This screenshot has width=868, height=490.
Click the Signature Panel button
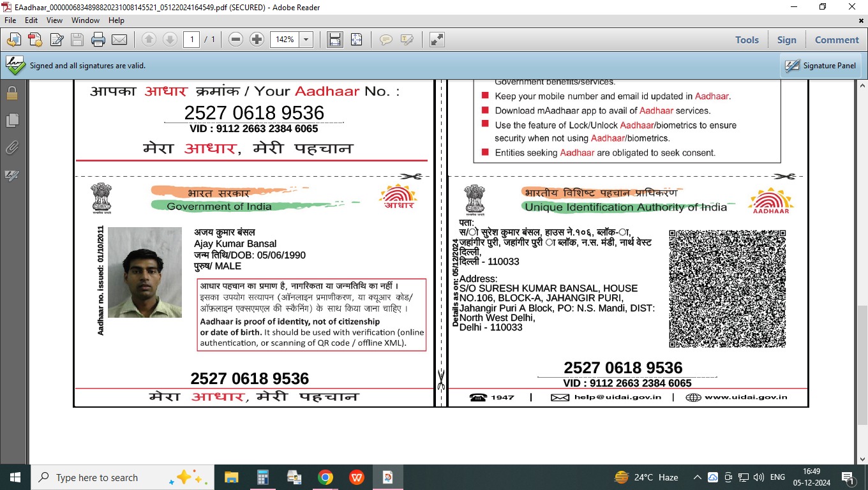[x=821, y=66]
